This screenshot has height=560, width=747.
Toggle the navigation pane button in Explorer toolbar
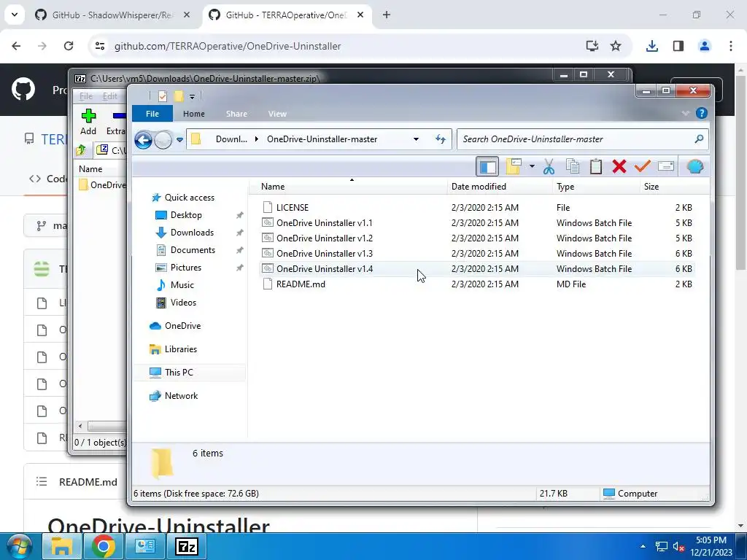point(487,167)
